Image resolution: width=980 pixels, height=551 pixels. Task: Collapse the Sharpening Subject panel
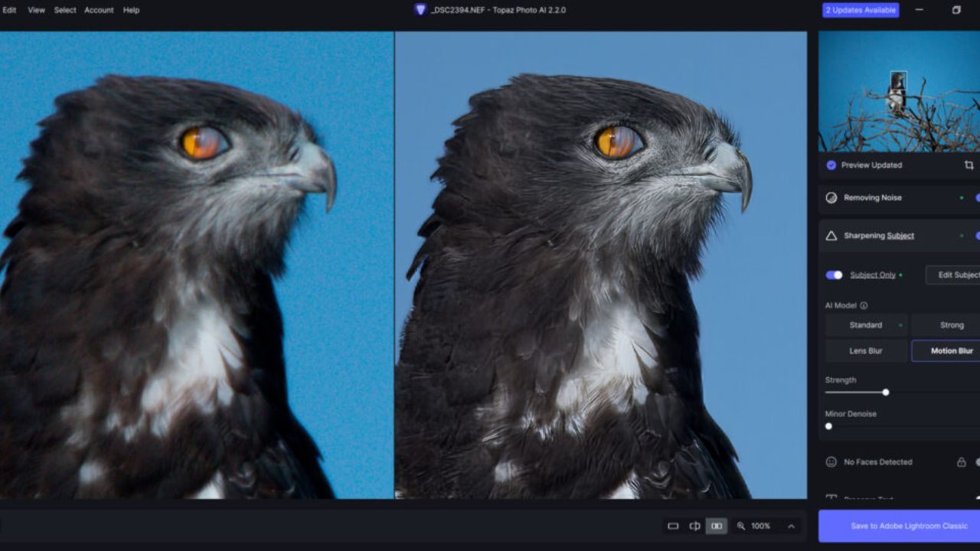[x=899, y=236]
